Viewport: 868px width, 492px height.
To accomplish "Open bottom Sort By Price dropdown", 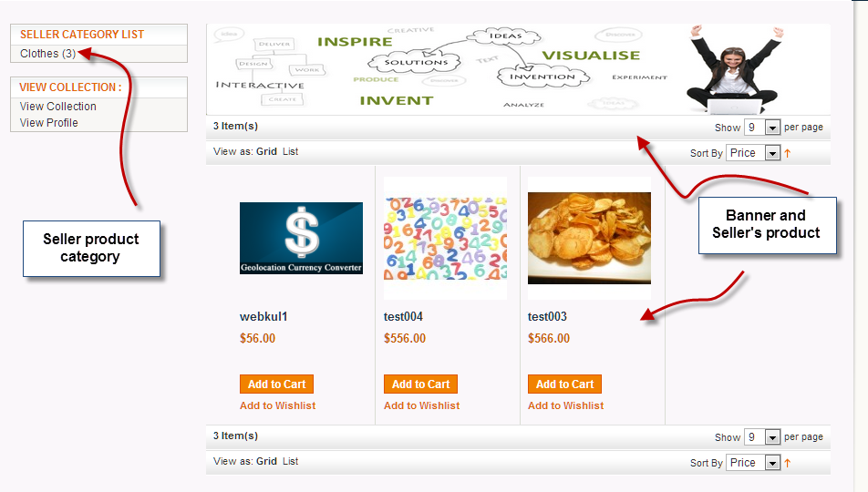I will (x=753, y=463).
